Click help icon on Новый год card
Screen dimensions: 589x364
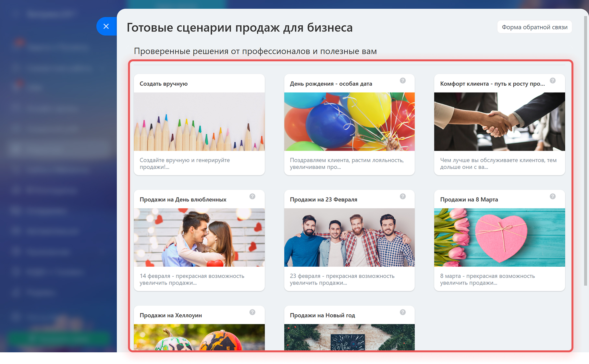403,312
